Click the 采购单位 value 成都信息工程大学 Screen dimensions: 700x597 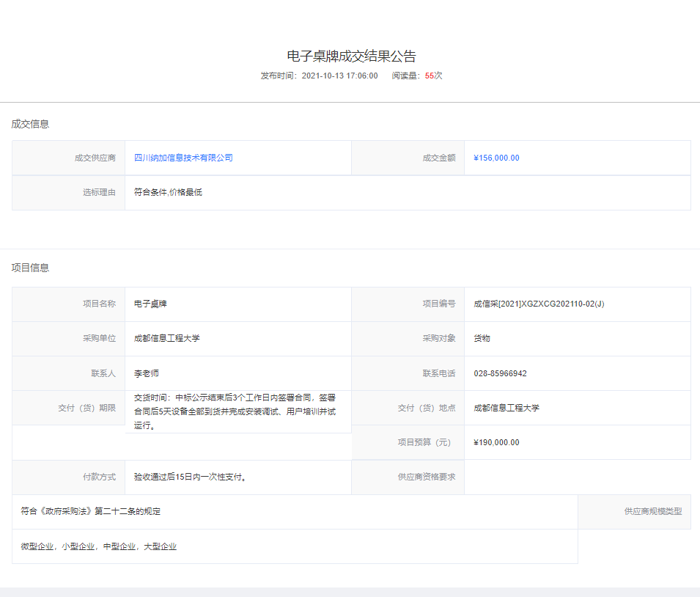tap(166, 338)
